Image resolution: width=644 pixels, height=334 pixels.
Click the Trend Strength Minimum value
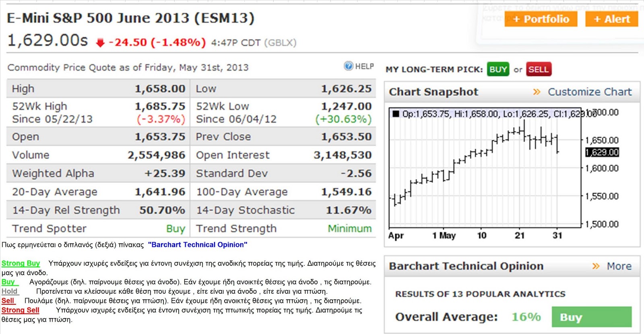pos(350,229)
